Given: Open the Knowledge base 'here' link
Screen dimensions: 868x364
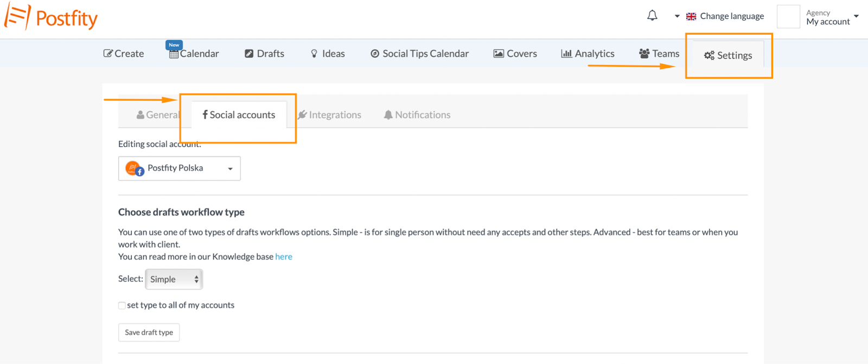Looking at the screenshot, I should [284, 257].
